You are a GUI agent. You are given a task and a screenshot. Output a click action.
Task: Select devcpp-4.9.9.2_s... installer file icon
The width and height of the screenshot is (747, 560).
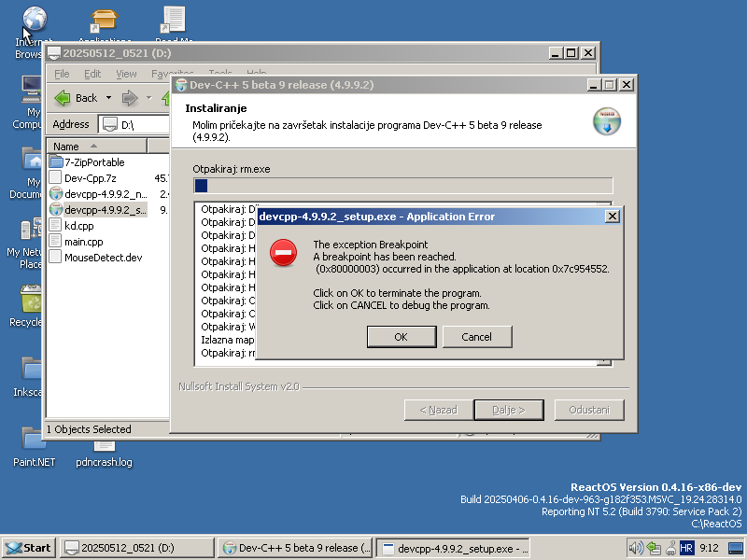click(56, 209)
